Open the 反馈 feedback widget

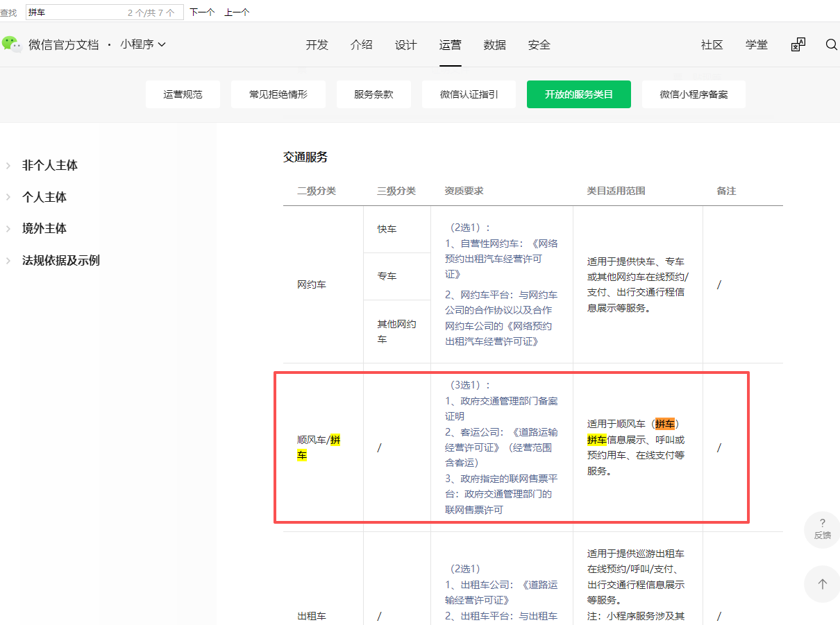pos(822,530)
